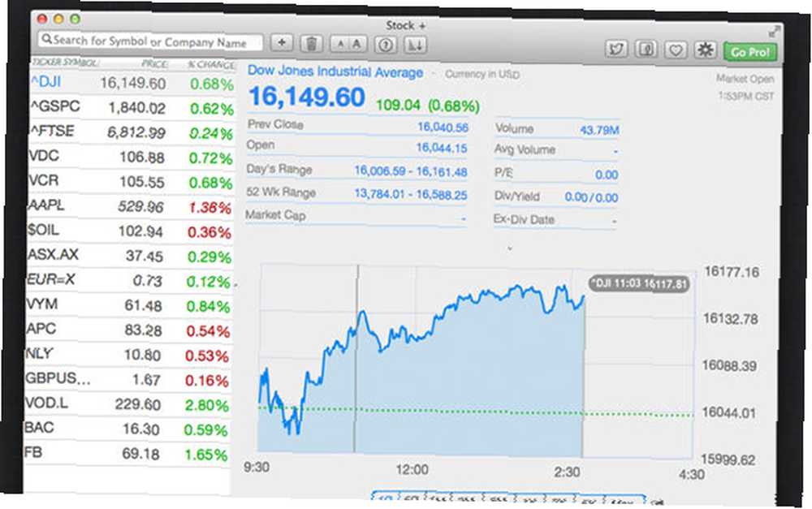Image resolution: width=812 pixels, height=509 pixels.
Task: Select the AAPL ticker
Action: coord(46,205)
